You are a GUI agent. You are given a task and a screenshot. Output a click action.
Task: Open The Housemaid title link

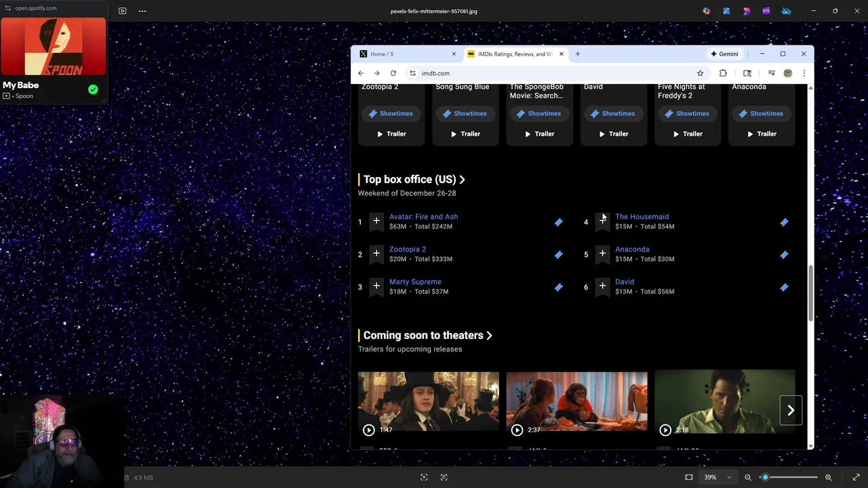642,217
